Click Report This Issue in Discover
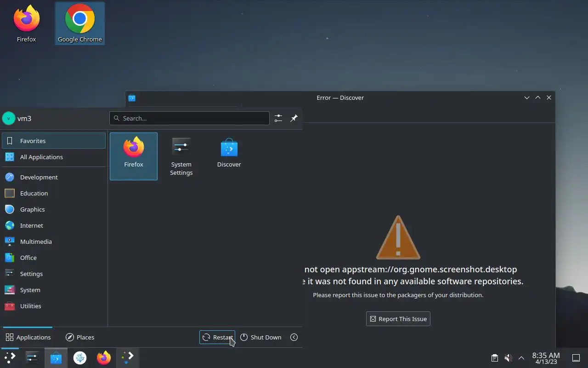Image resolution: width=588 pixels, height=368 pixels. 398,319
